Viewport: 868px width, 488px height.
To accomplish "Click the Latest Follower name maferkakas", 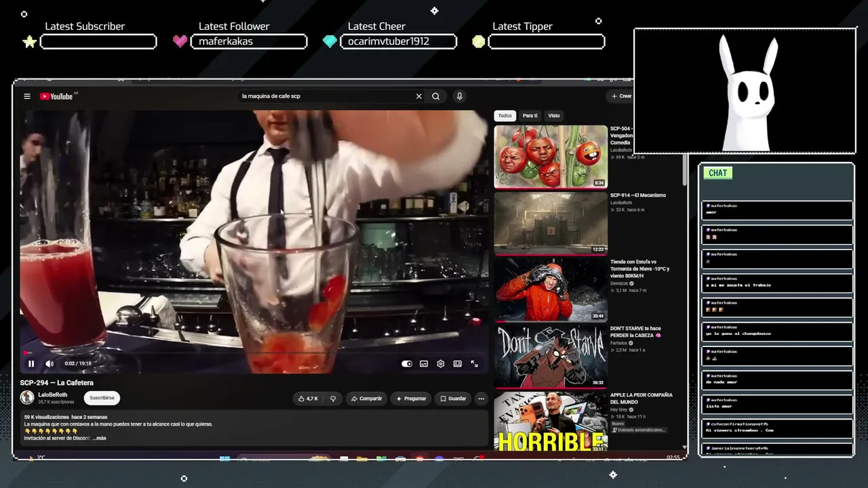I will pos(226,41).
